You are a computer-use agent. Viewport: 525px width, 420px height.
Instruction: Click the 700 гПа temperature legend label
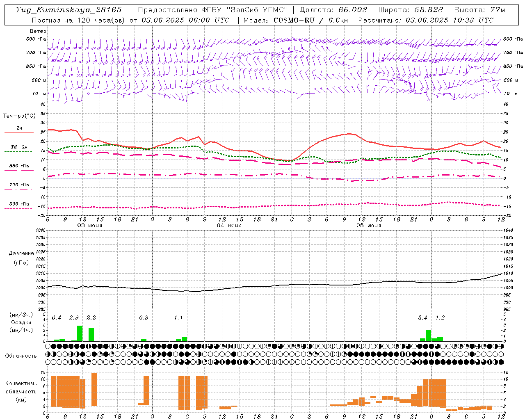pyautogui.click(x=19, y=185)
